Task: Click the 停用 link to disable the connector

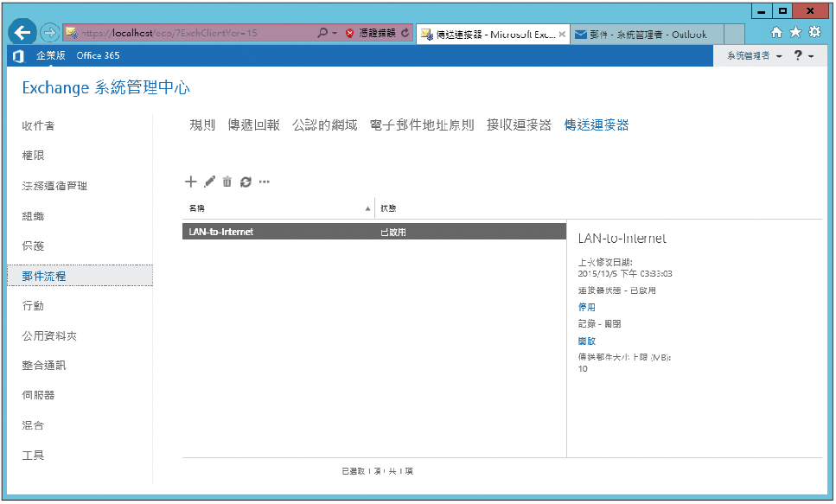Action: point(586,307)
